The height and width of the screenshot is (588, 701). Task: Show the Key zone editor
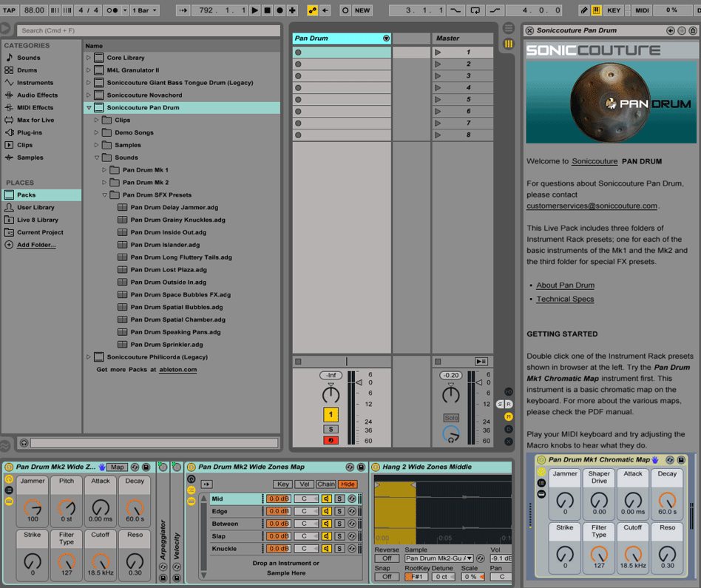(x=282, y=484)
